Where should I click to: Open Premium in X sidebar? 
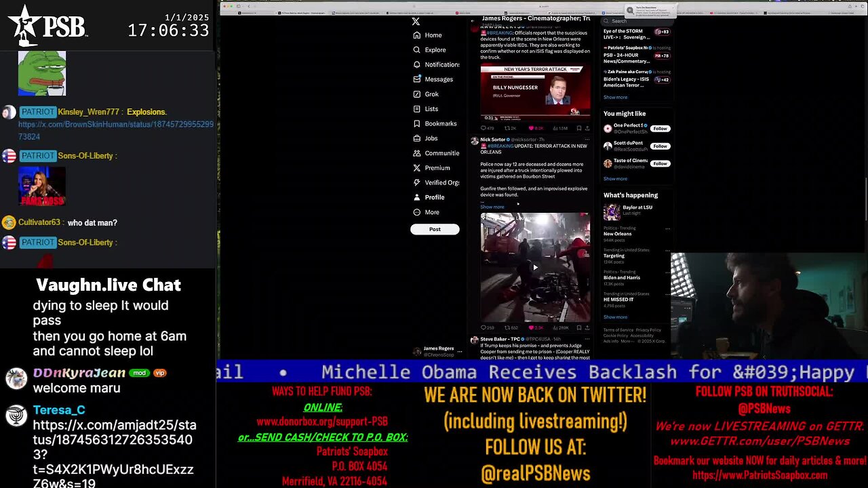tap(432, 168)
